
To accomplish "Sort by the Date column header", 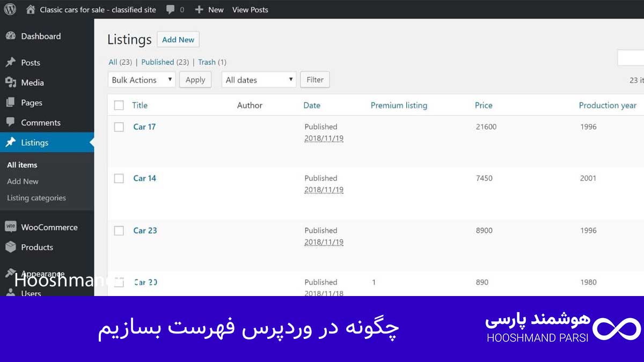I will tap(312, 105).
